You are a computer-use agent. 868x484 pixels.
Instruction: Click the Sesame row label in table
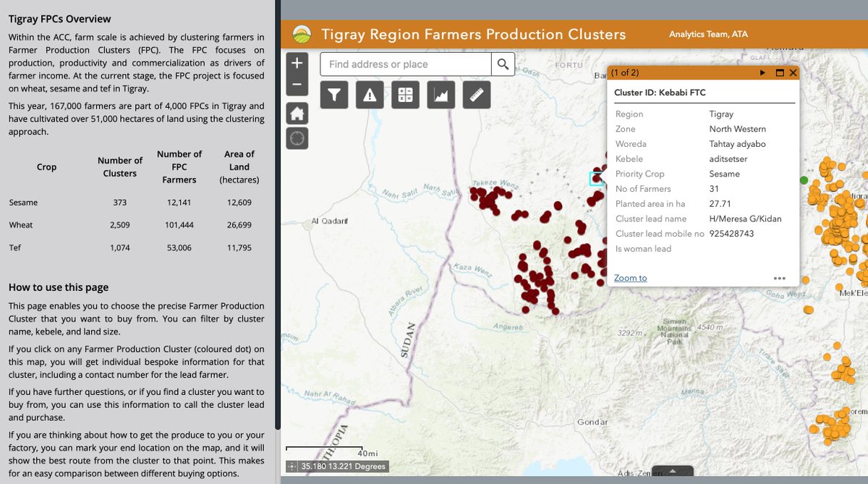[x=23, y=203]
